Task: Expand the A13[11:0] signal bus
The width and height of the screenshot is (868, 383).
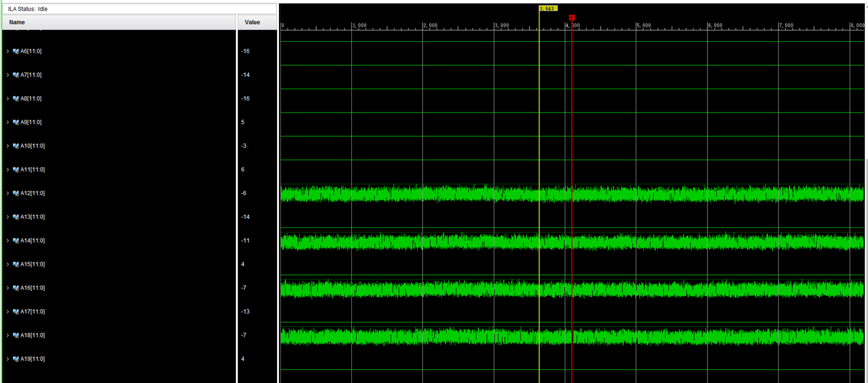Action: pos(8,218)
